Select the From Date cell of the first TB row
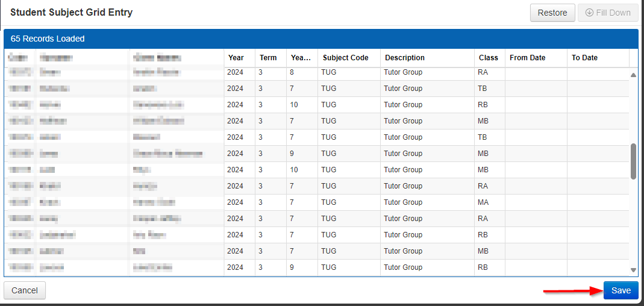644x306 pixels. point(536,89)
